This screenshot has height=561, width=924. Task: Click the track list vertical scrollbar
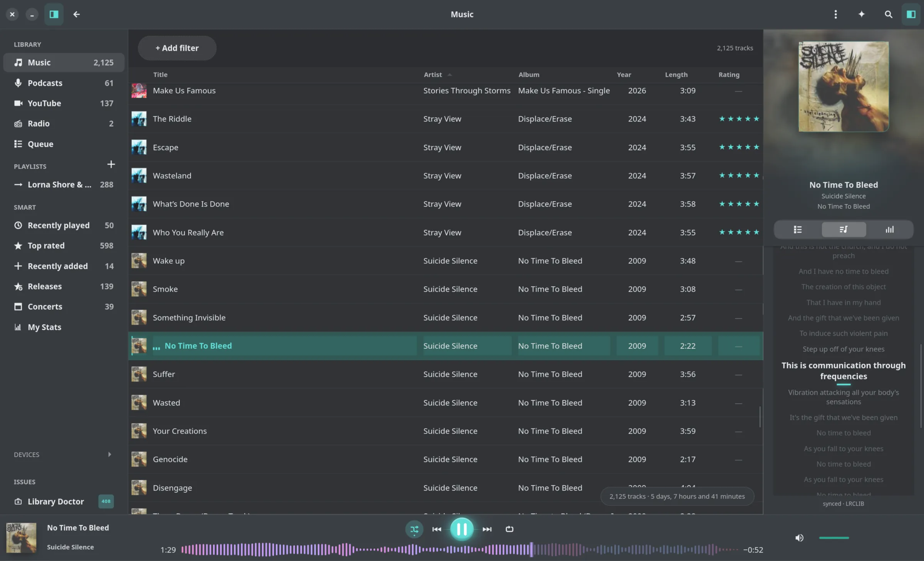pos(760,417)
